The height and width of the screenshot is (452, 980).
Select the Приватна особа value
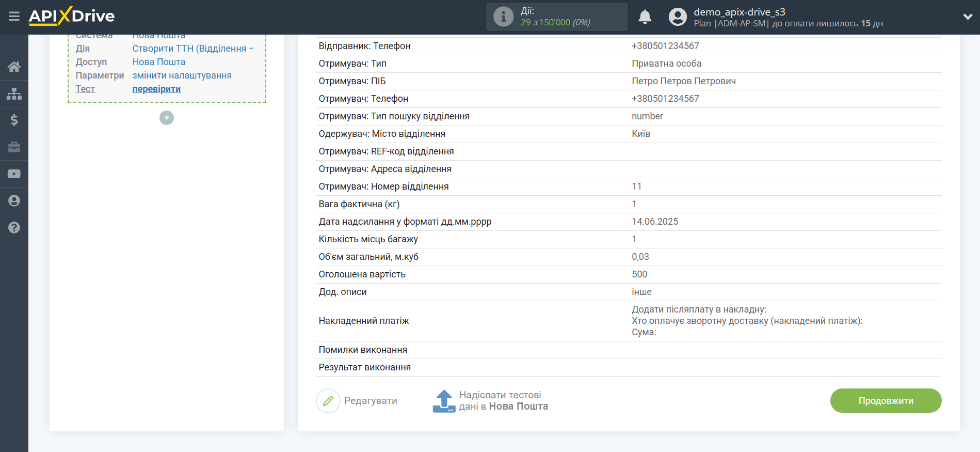coord(666,64)
